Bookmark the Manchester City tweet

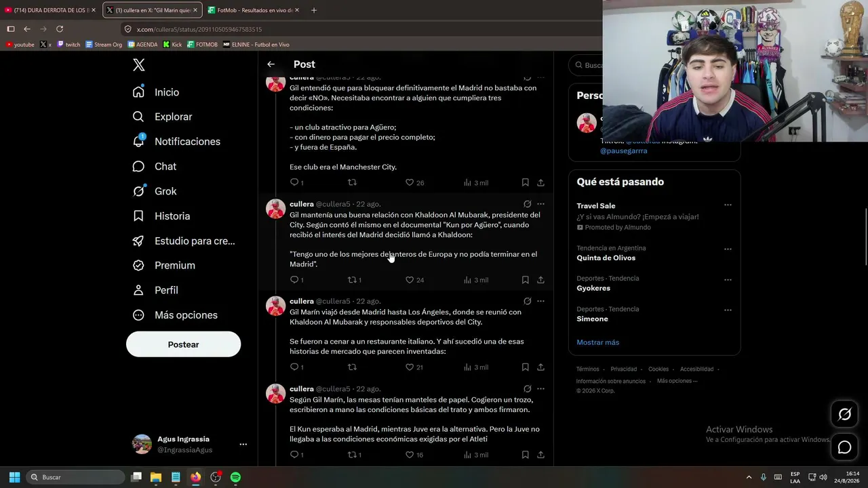[525, 182]
